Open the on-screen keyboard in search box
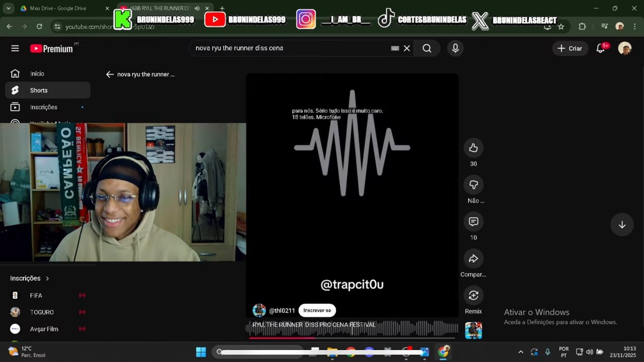The width and height of the screenshot is (644, 362). click(395, 48)
